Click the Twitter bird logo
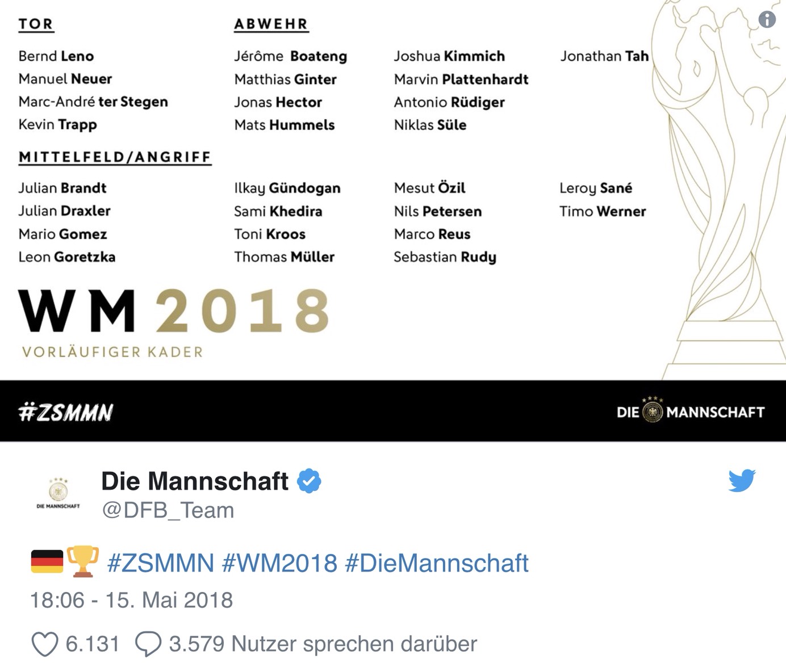The width and height of the screenshot is (786, 672). coord(742,480)
